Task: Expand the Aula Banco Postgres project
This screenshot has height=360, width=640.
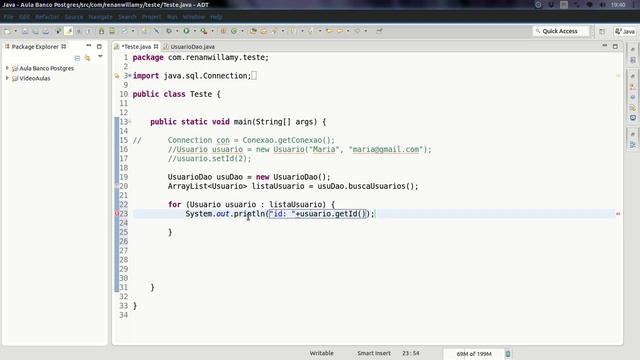Action: click(7, 68)
